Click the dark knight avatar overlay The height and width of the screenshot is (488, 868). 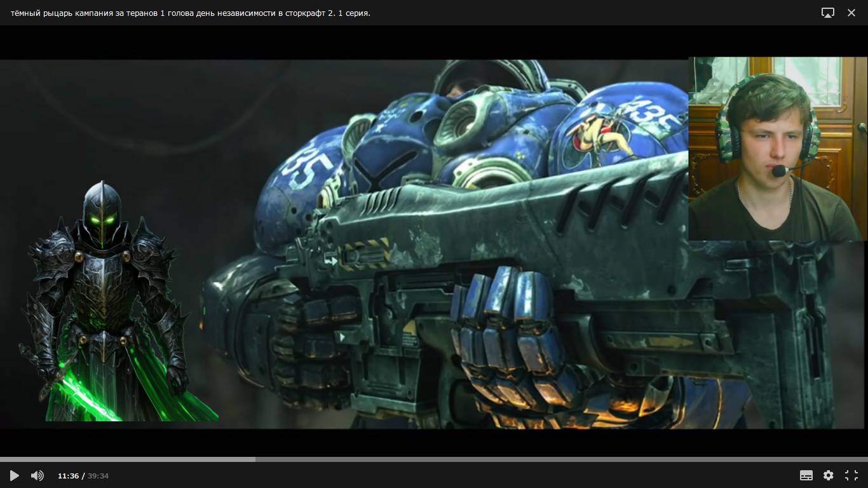pos(119,300)
